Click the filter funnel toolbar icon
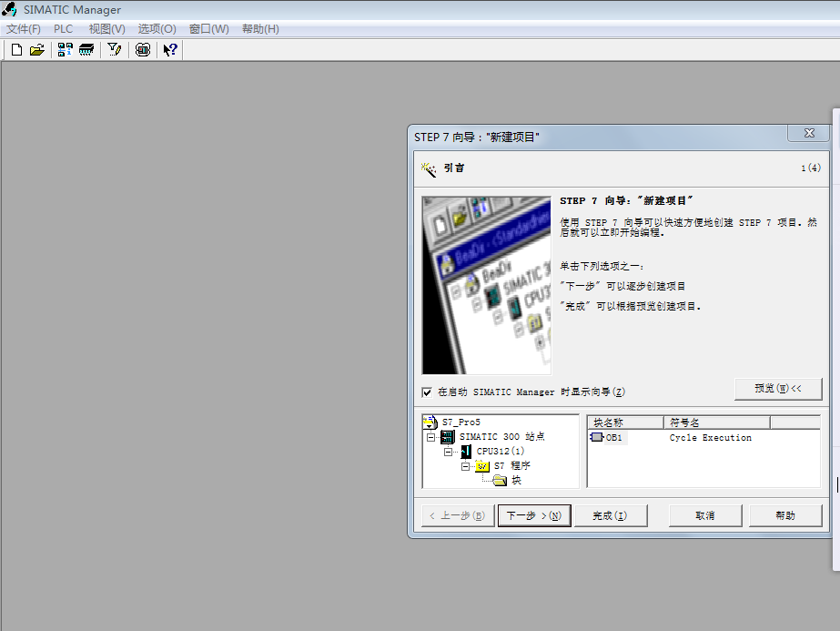The height and width of the screenshot is (631, 840). pos(114,50)
